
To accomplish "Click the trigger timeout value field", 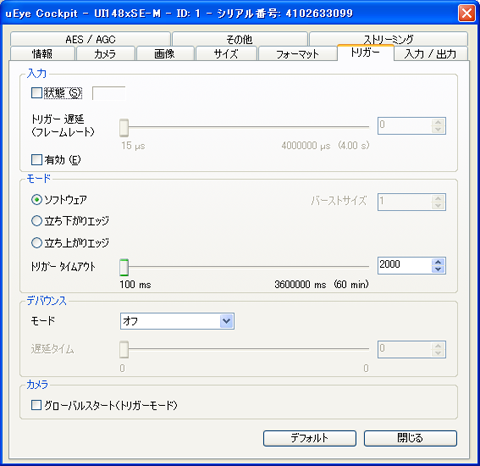I will pos(405,266).
